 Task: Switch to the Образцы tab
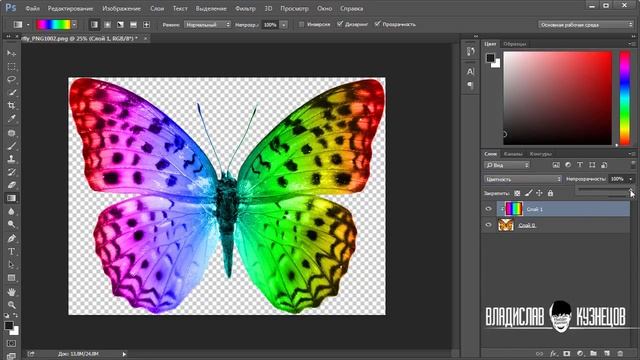tap(515, 44)
